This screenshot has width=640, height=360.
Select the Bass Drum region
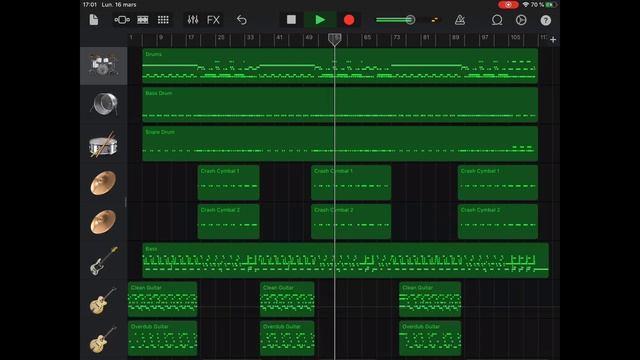[x=340, y=104]
